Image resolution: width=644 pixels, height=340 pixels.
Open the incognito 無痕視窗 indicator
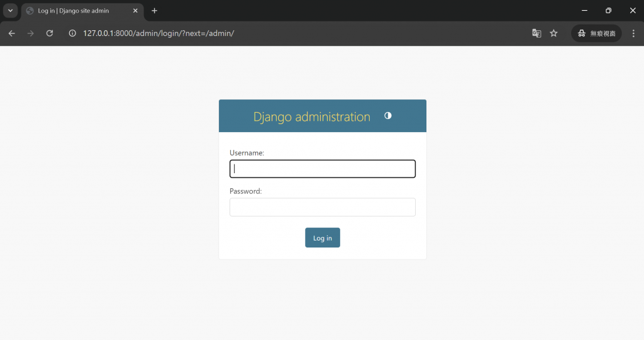click(596, 33)
